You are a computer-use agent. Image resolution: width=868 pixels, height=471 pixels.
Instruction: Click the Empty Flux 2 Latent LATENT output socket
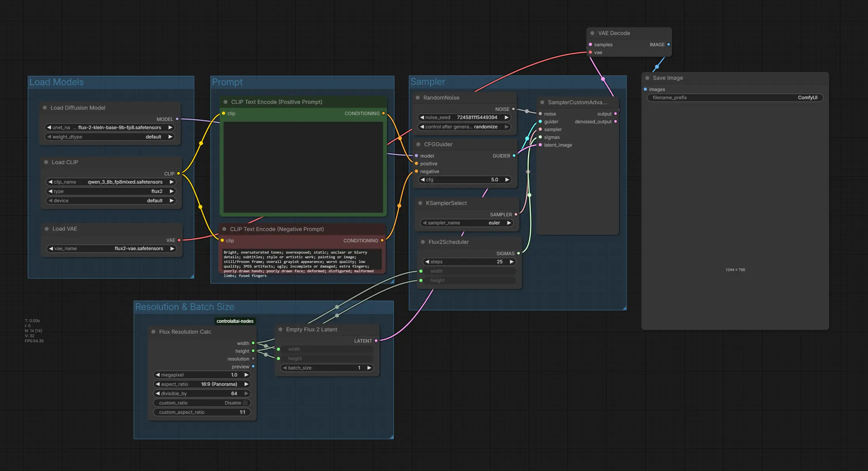click(376, 341)
